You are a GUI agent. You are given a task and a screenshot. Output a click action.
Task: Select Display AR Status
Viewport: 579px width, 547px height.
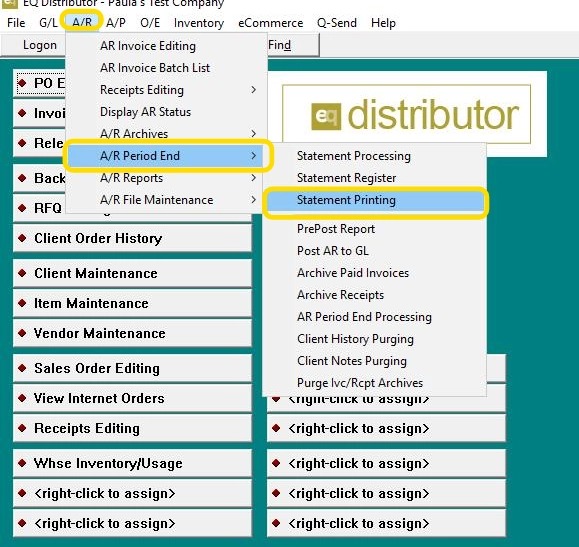coord(167,112)
